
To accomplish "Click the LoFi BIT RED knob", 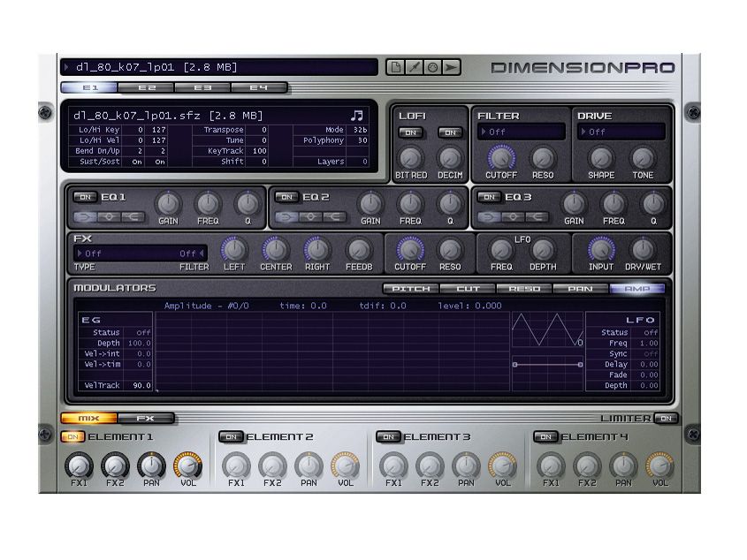I will (411, 157).
